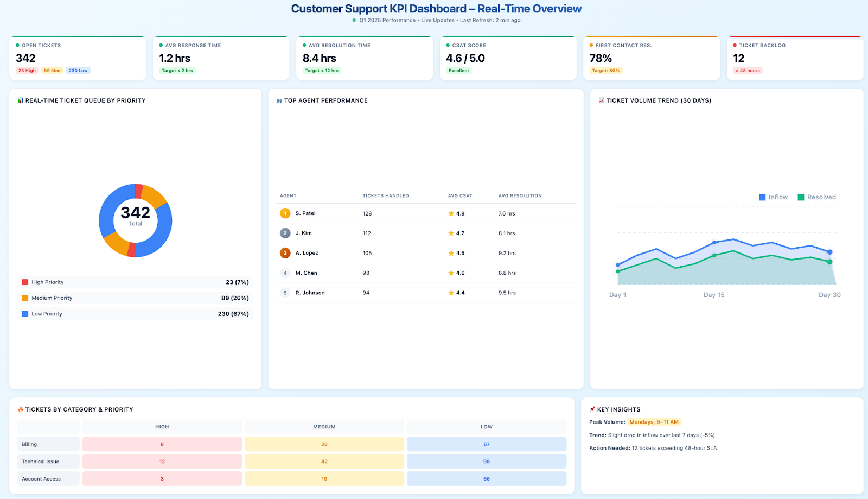Click the flame icon beside Tickets by Category
The image size is (868, 499).
click(21, 409)
